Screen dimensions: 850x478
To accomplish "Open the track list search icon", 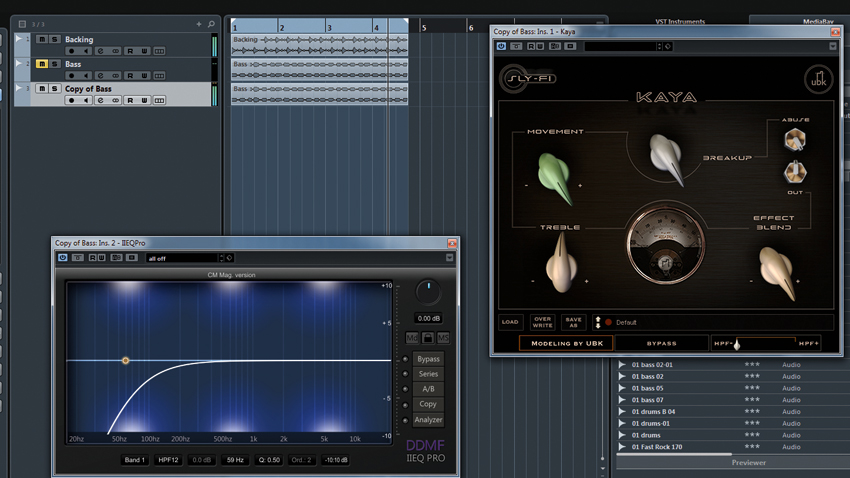I will point(211,24).
